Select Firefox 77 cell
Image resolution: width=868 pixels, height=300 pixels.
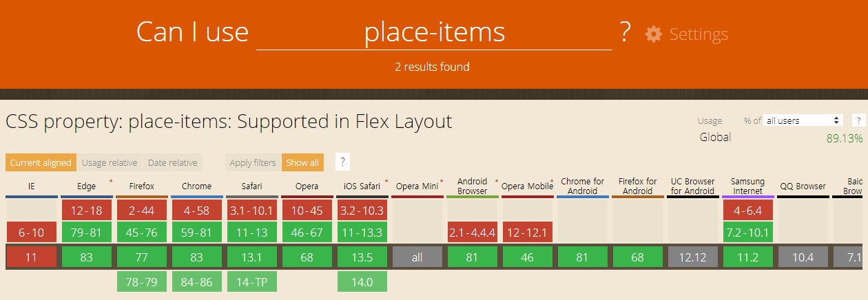coord(141,257)
